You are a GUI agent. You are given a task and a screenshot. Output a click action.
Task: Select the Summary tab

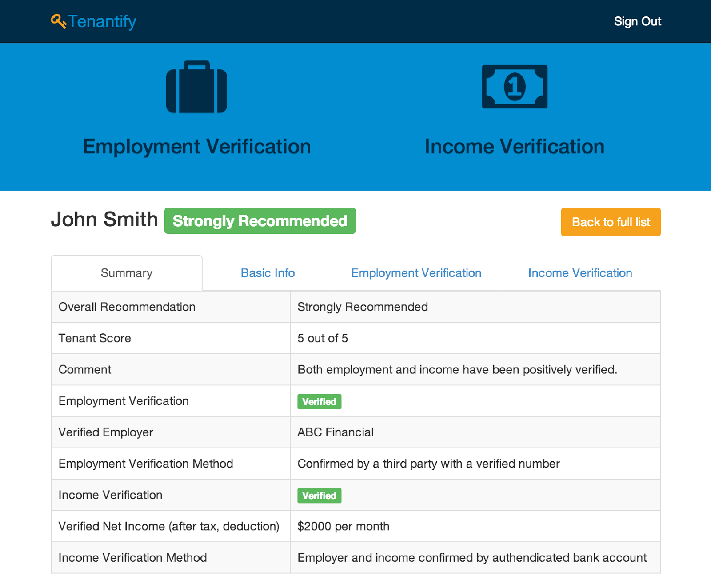pyautogui.click(x=127, y=273)
